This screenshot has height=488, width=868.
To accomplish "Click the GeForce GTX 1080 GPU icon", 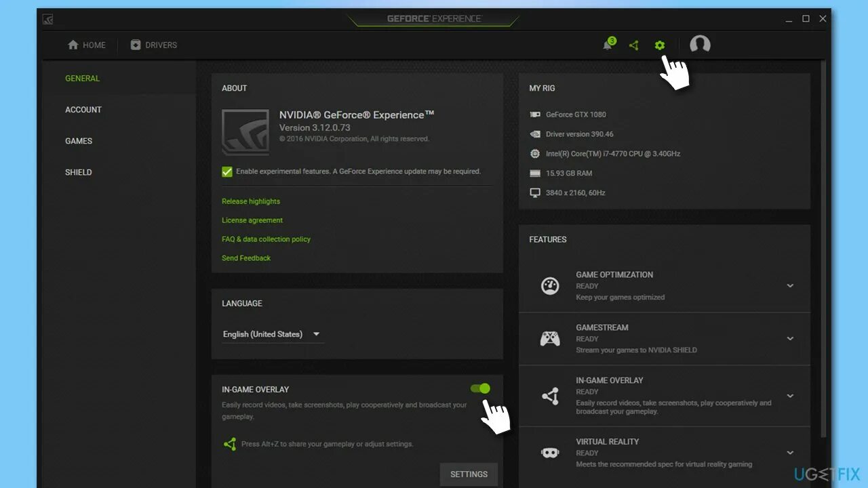I will 535,115.
